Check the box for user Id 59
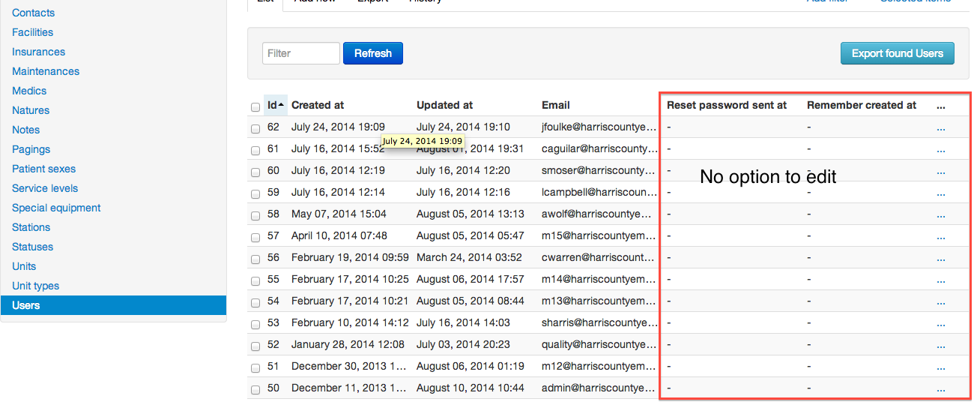This screenshot has width=980, height=405. coord(255,194)
